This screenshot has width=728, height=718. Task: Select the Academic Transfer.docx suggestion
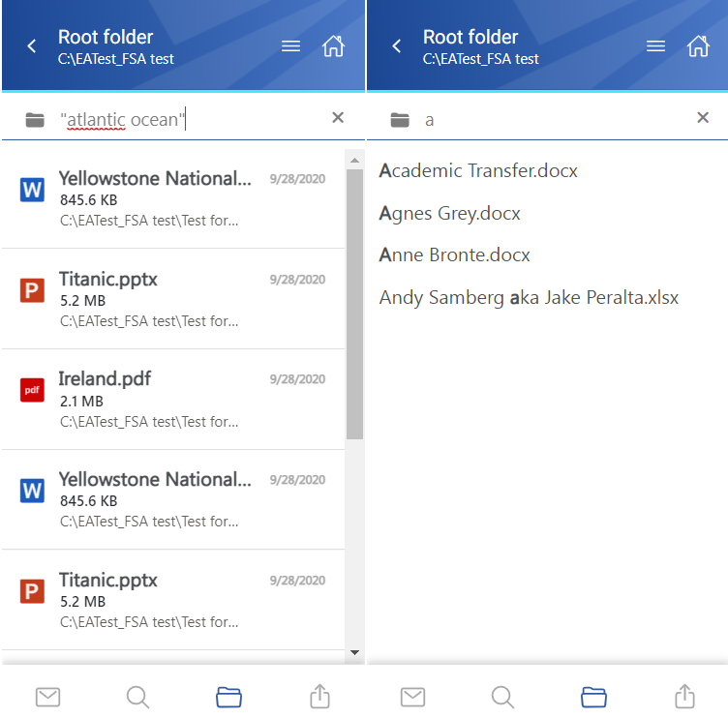click(x=478, y=171)
